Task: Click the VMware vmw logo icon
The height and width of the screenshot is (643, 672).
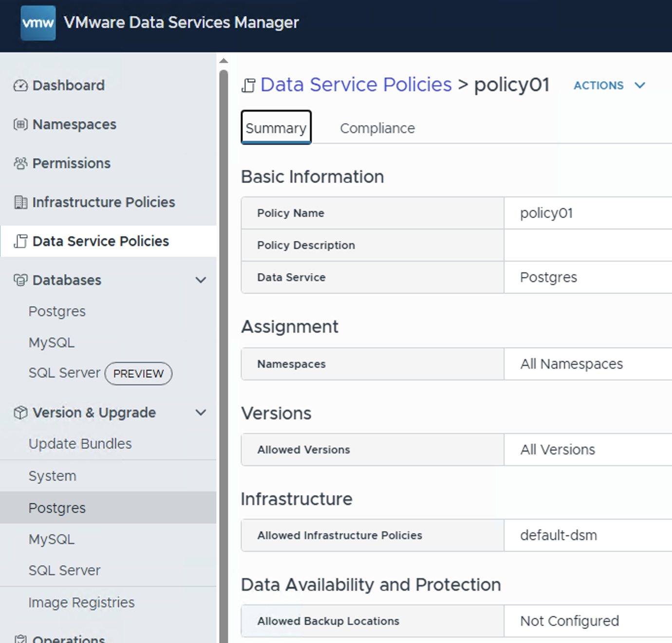Action: click(x=38, y=23)
